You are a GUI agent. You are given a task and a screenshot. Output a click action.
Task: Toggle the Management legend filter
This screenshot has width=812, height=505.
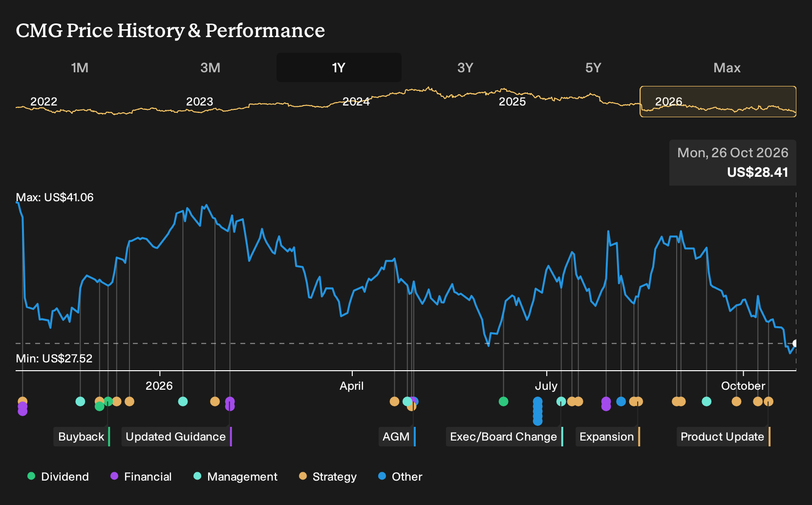[x=235, y=476]
